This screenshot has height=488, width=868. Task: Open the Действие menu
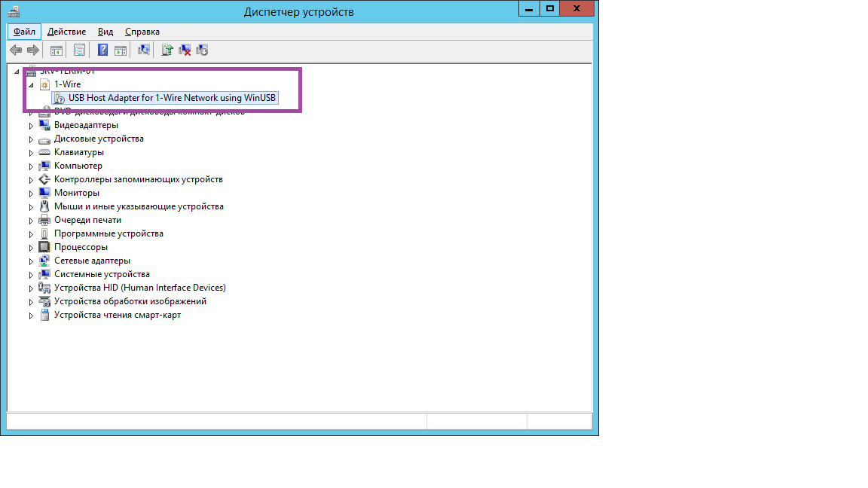66,32
